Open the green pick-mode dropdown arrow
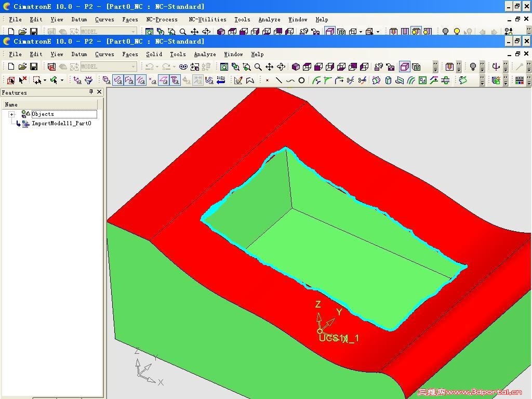The width and height of the screenshot is (532, 399). (62, 81)
